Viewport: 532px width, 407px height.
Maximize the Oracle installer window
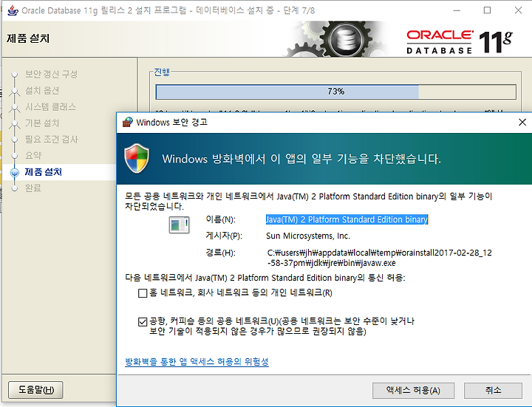pos(487,10)
